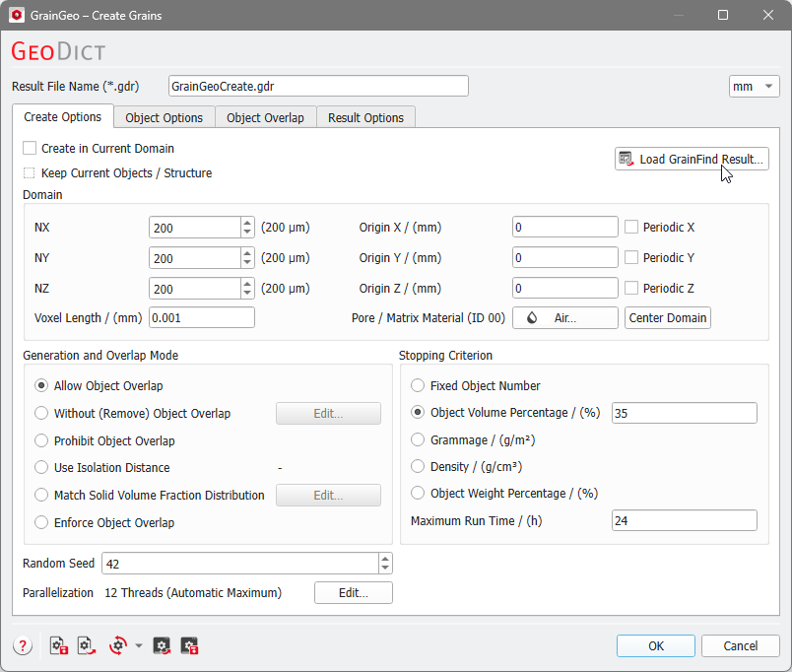Increase NX with up arrow

click(247, 223)
